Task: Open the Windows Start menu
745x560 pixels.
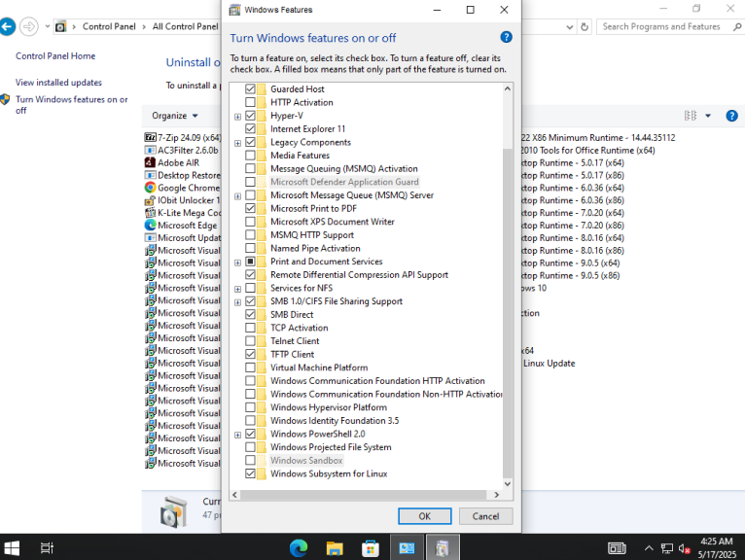Action: click(12, 547)
